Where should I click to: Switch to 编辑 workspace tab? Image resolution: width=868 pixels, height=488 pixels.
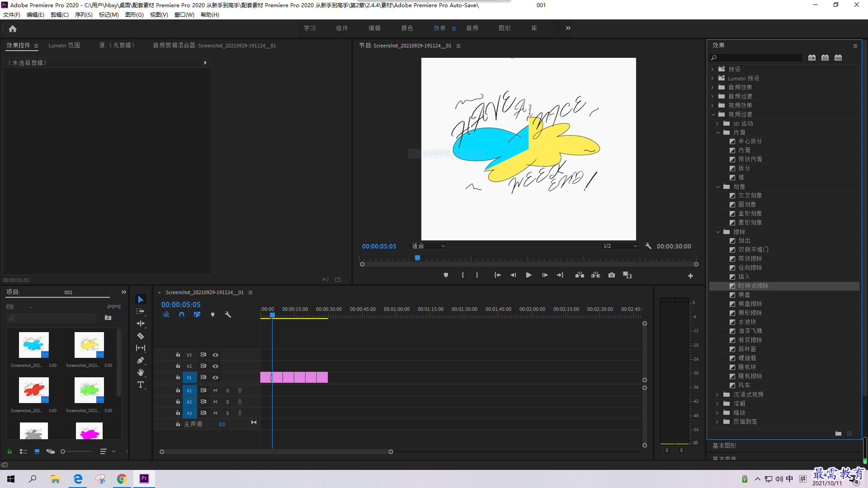(374, 28)
